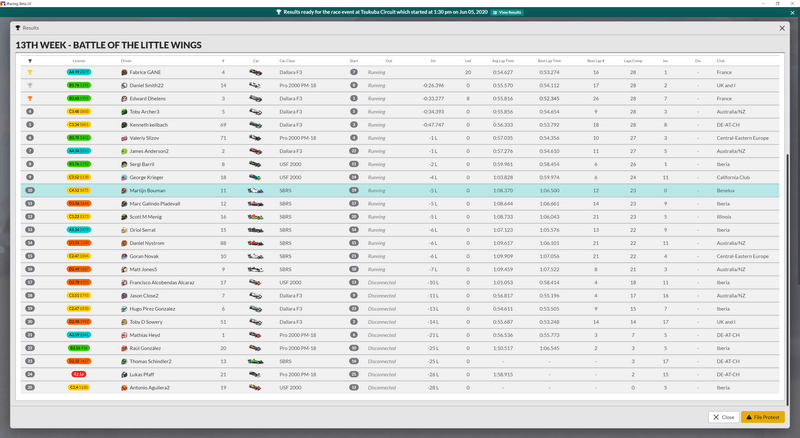
Task: Click the 0:52.345 best lap time cell
Action: click(549, 99)
